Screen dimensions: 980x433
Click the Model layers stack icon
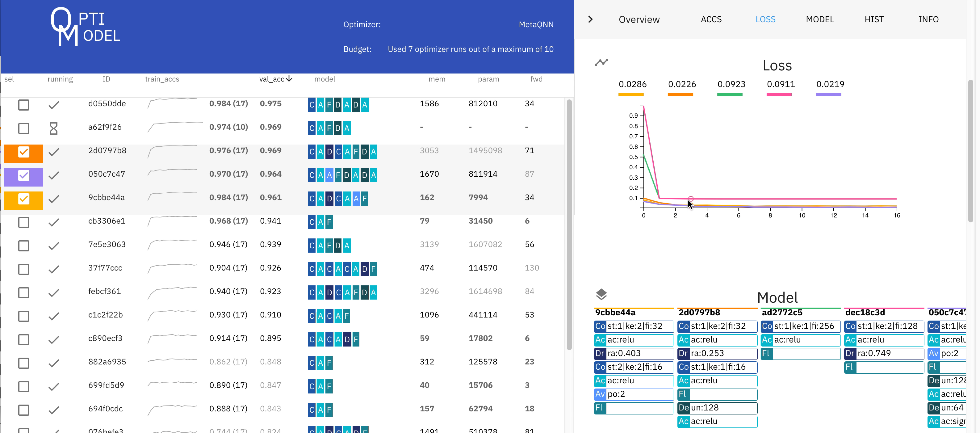click(x=601, y=294)
